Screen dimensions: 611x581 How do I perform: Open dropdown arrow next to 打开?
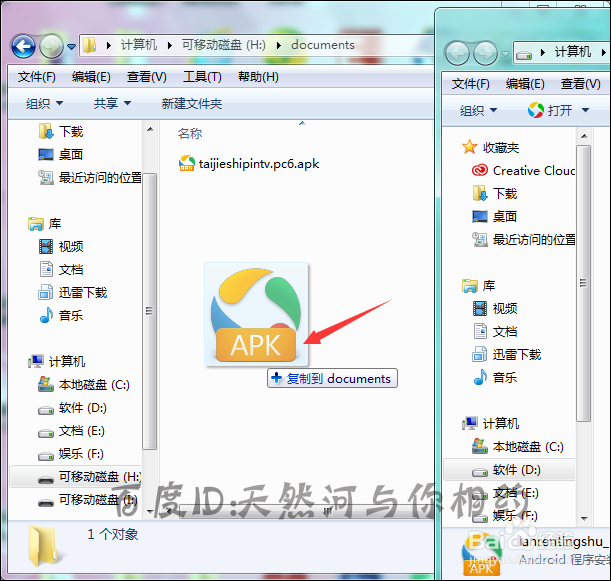pyautogui.click(x=585, y=111)
